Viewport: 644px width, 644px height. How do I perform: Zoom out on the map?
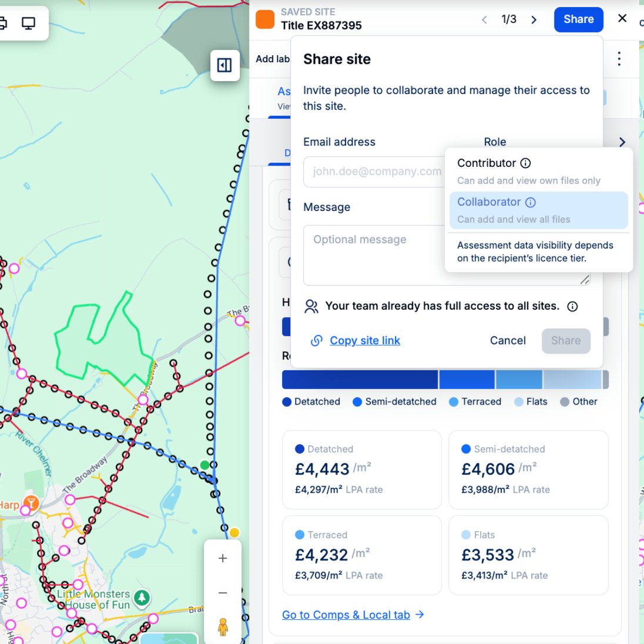point(223,593)
